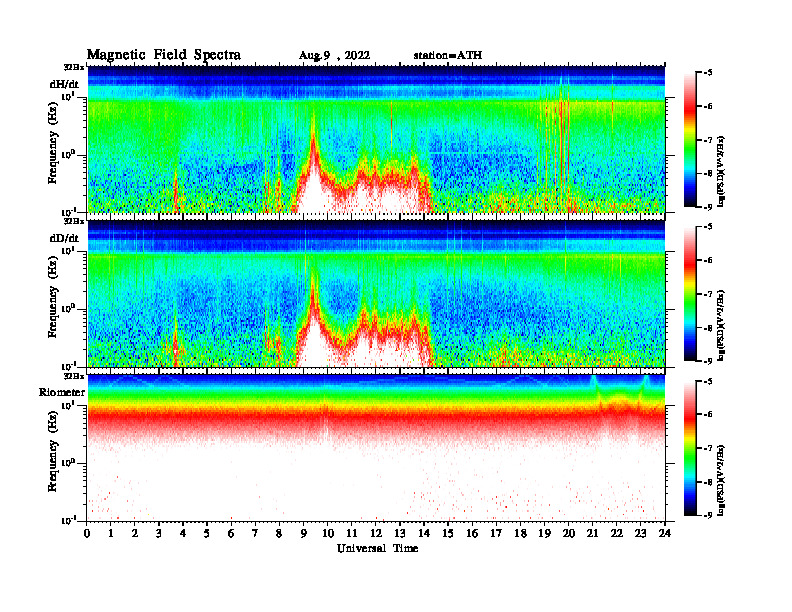
Task: Click the "Magnetic Field Spectra" plot title
Action: click(x=164, y=55)
